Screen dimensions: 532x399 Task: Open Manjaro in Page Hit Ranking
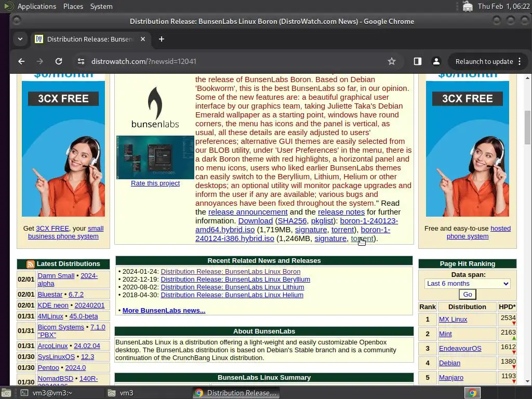click(451, 378)
